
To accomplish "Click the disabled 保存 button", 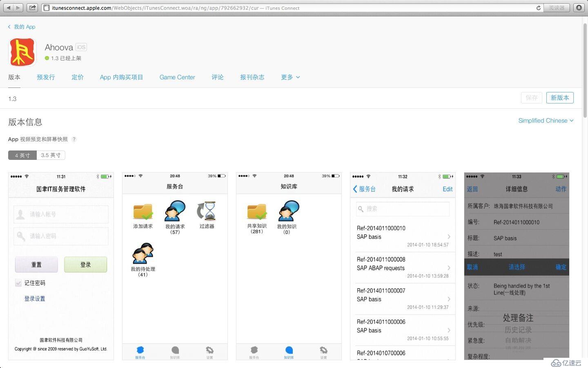I will [532, 98].
